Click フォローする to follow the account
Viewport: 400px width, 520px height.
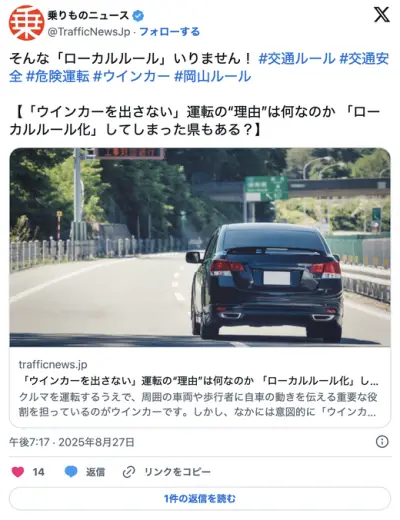click(x=169, y=32)
